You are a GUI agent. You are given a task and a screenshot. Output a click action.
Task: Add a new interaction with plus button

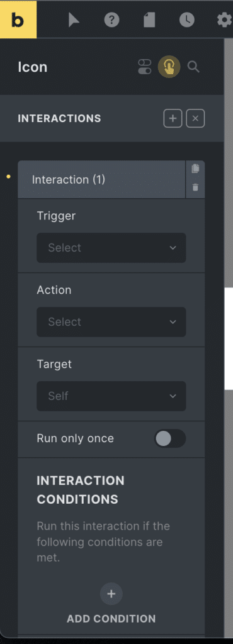point(173,119)
